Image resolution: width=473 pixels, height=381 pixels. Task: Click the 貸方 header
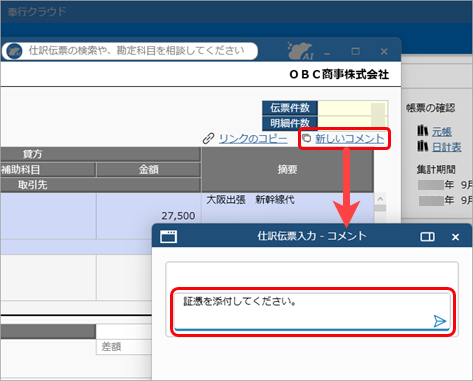(100, 154)
